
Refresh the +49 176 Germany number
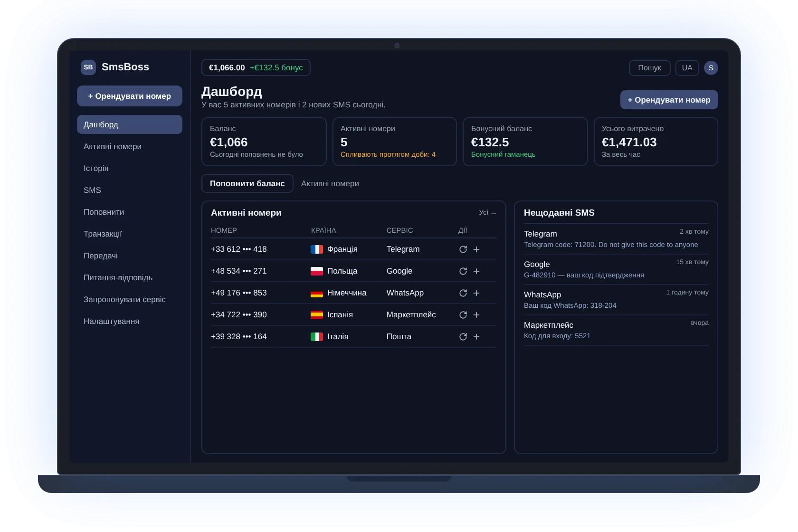[x=463, y=293]
